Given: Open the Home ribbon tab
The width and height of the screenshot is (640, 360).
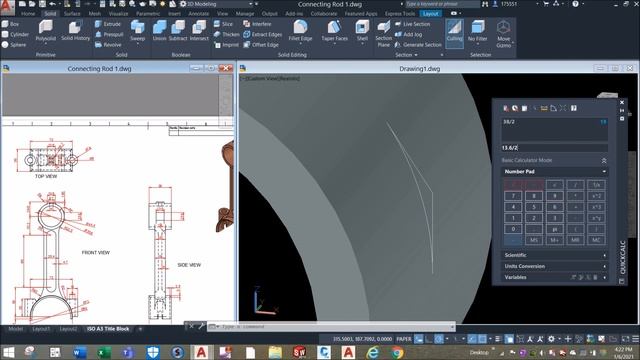Looking at the screenshot, I should tap(28, 13).
